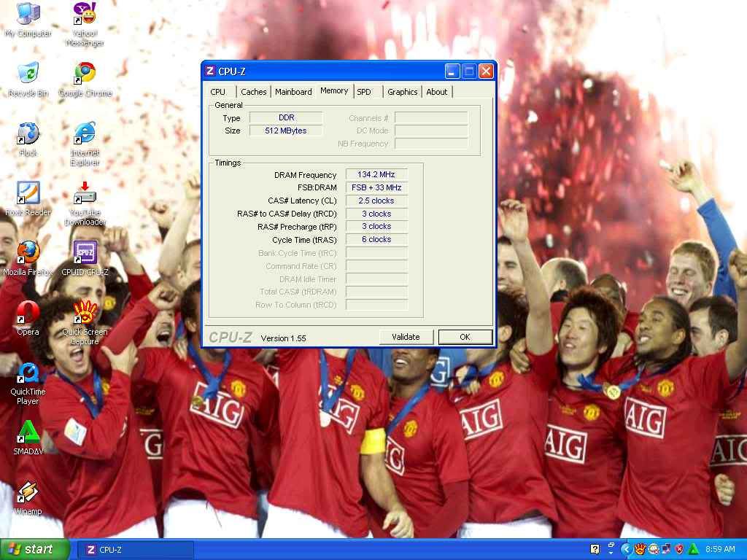
Task: Open the SPD tab
Action: click(364, 92)
